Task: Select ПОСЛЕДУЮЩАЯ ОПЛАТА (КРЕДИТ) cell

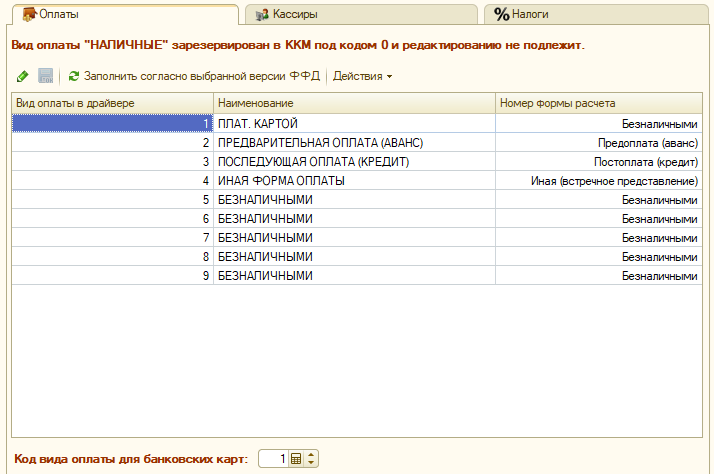Action: [x=354, y=162]
